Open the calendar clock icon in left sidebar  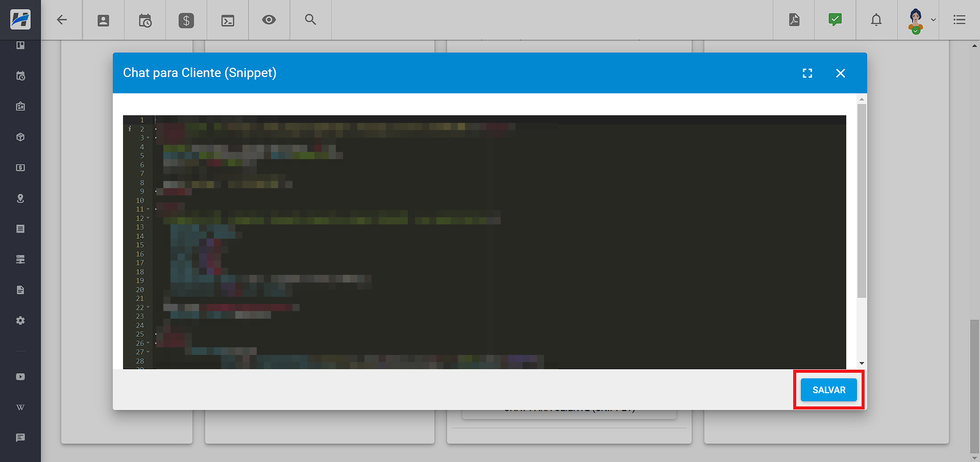[20, 76]
